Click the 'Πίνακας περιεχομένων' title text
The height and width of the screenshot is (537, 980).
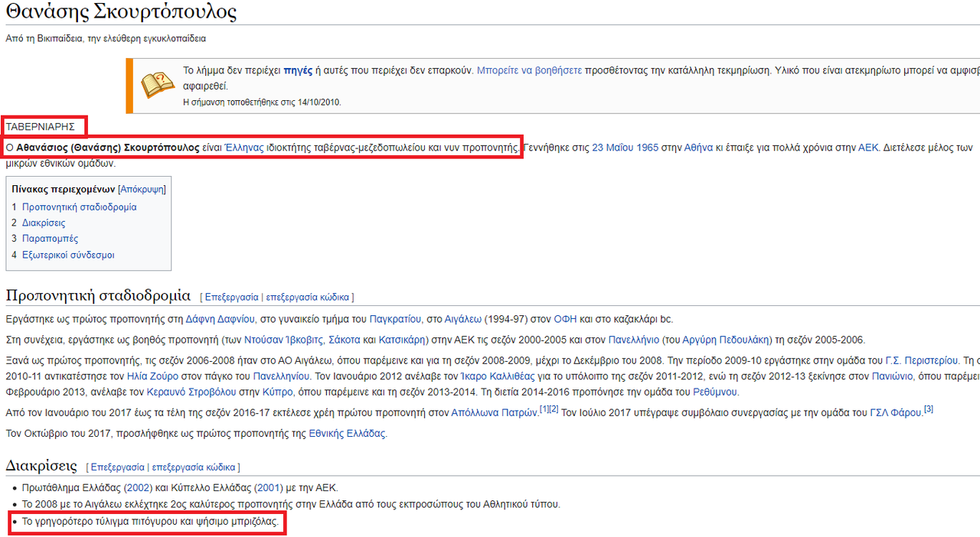pos(64,189)
